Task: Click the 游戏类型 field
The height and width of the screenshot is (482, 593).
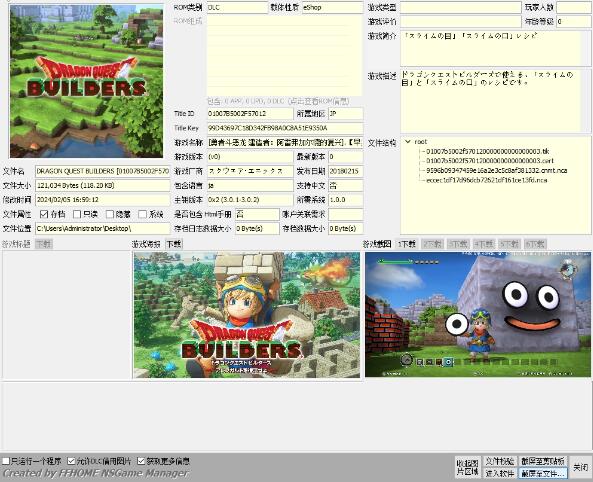Action: (461, 7)
